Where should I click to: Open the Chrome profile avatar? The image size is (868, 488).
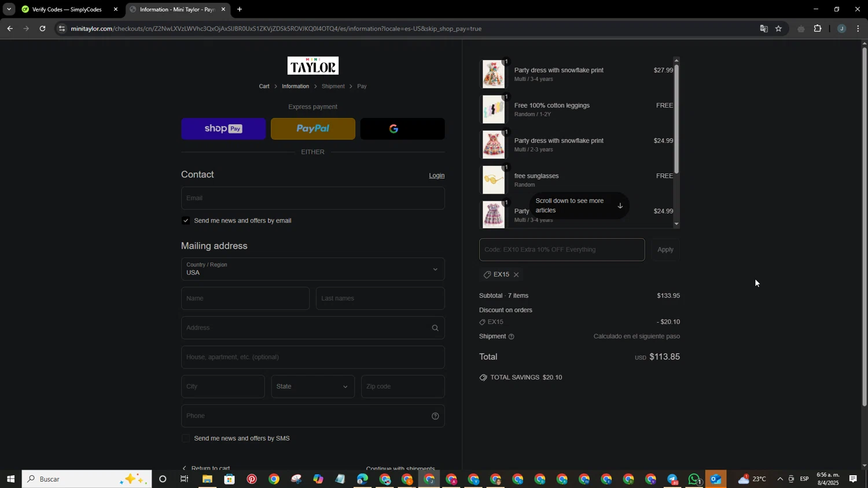tap(841, 28)
